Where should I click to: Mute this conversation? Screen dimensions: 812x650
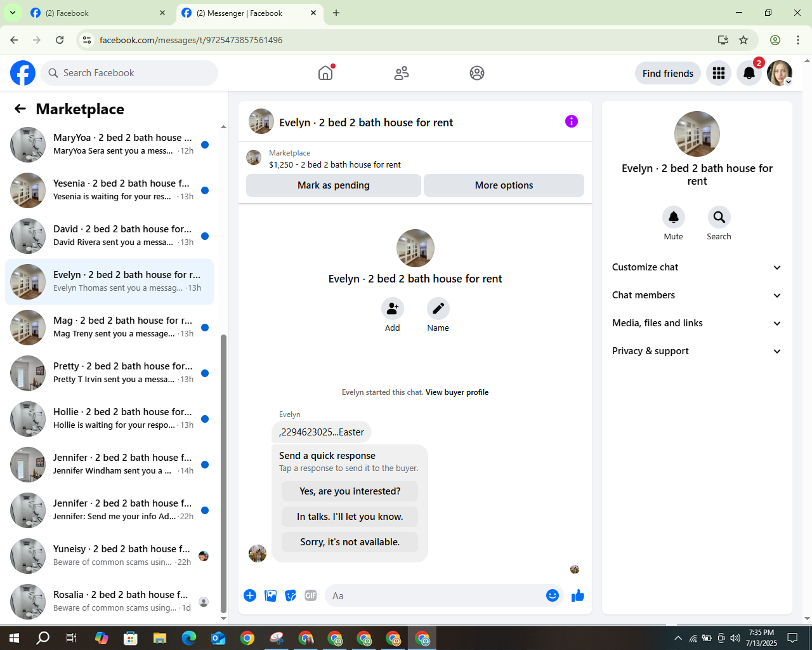tap(674, 217)
